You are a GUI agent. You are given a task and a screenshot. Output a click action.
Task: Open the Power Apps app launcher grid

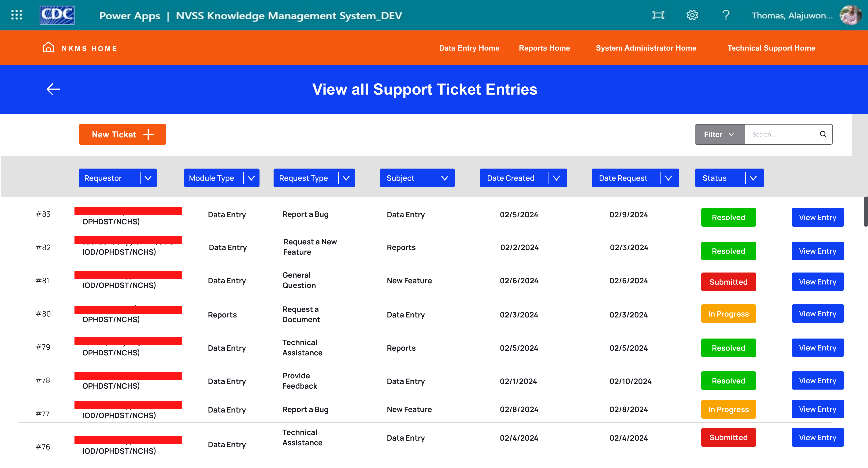pyautogui.click(x=16, y=15)
